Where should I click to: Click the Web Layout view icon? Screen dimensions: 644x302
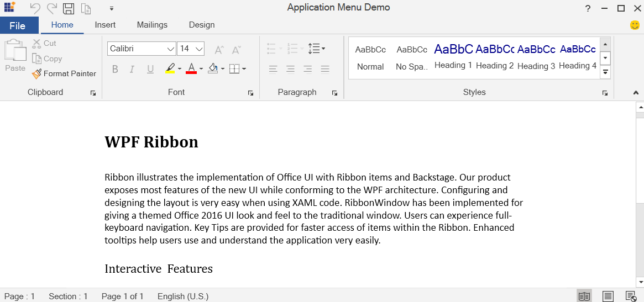click(x=631, y=296)
